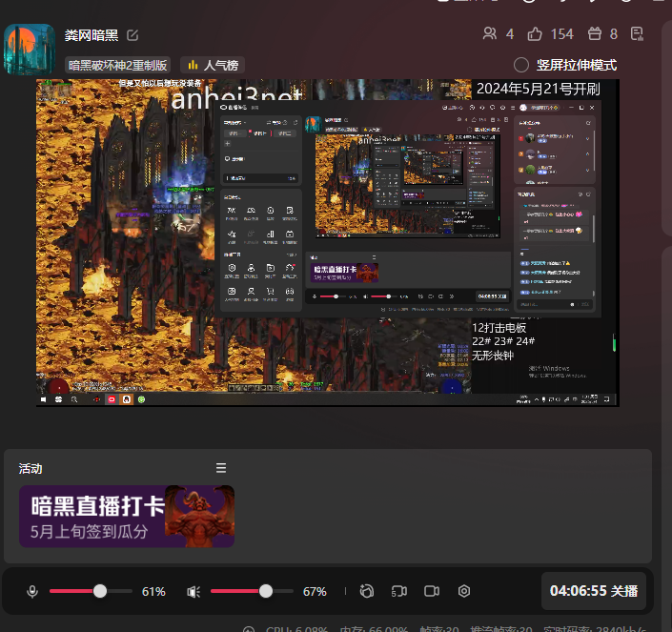Click the 内存 66.09% status readout
Screen dimensions: 672x632
coord(374,628)
